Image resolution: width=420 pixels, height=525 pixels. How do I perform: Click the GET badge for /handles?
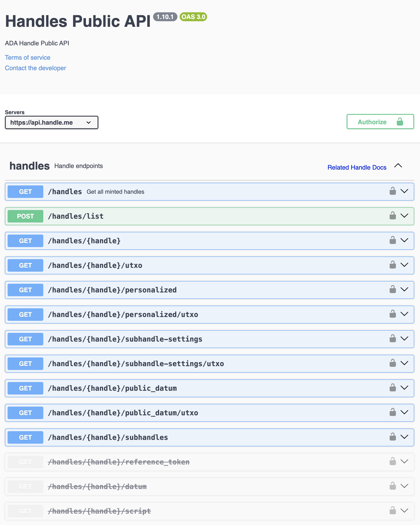pos(25,192)
